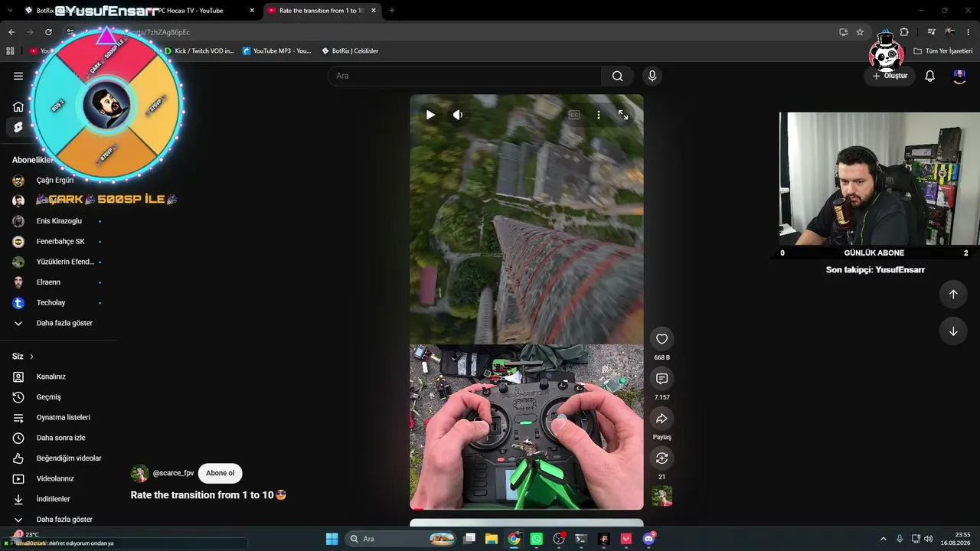Open File Explorer from the taskbar
The height and width of the screenshot is (551, 980).
coord(492,539)
